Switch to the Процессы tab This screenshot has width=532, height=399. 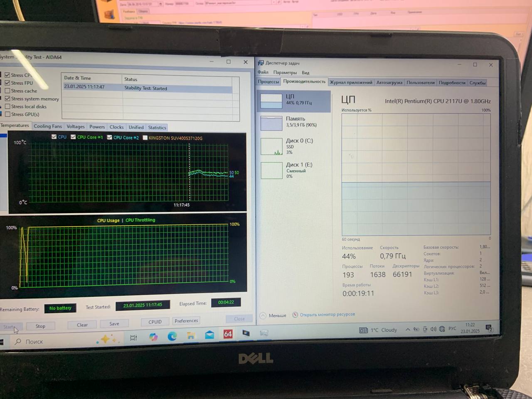[268, 81]
